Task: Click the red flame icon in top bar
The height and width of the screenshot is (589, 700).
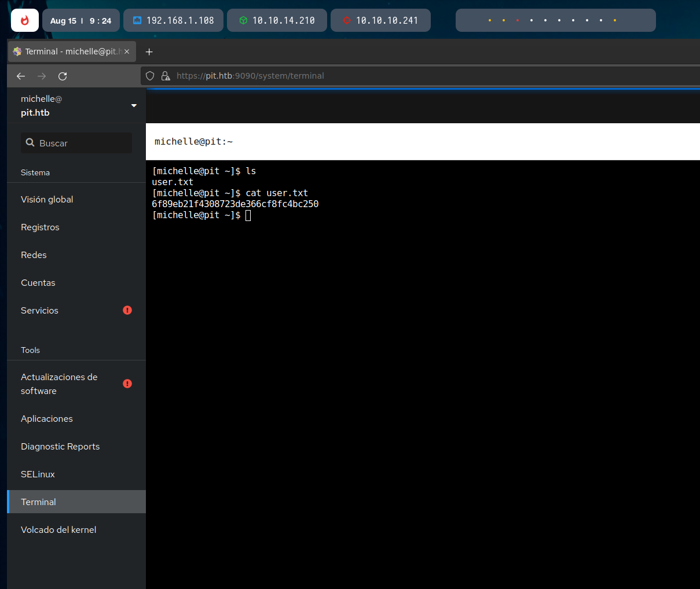Action: click(x=25, y=20)
